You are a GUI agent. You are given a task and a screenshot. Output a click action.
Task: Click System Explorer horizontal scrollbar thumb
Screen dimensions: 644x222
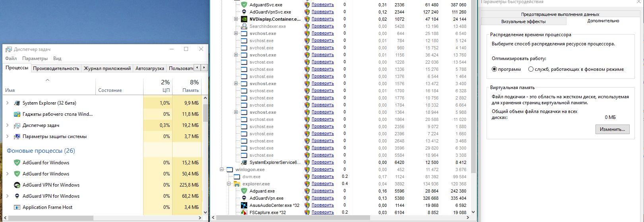click(x=294, y=218)
